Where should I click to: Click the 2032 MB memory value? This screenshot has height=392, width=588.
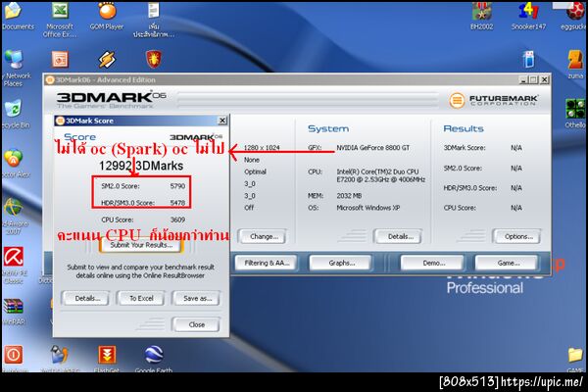coord(349,196)
